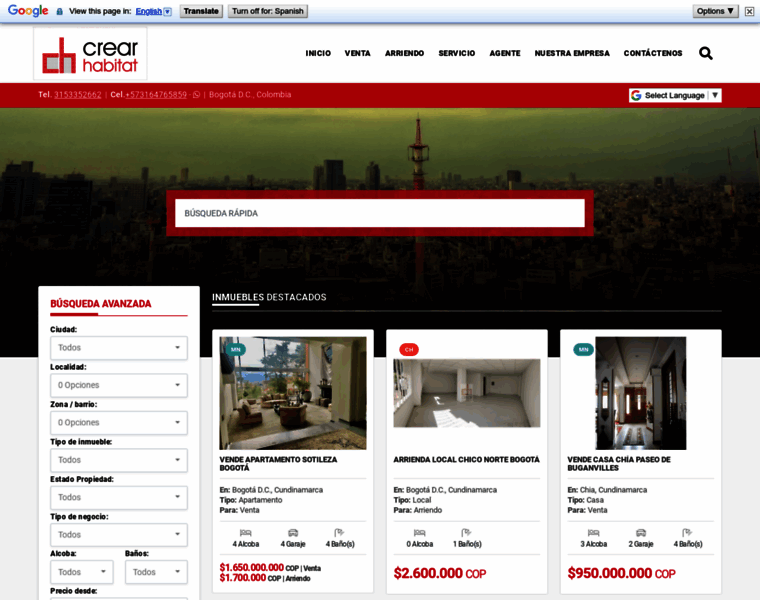Viewport: 760px width, 600px height.
Task: Open the Localidad dropdown
Action: click(119, 385)
